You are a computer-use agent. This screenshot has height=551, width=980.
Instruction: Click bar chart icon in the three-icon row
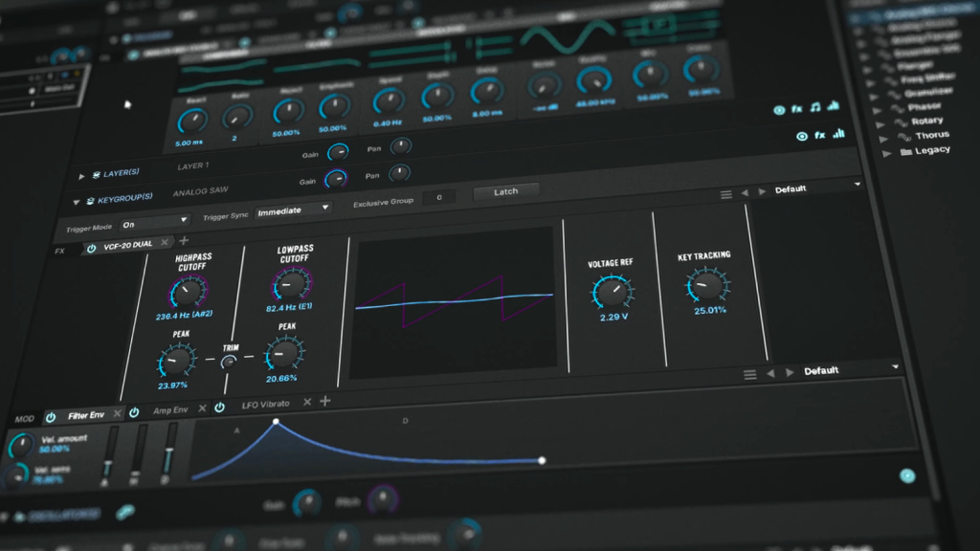pyautogui.click(x=838, y=133)
